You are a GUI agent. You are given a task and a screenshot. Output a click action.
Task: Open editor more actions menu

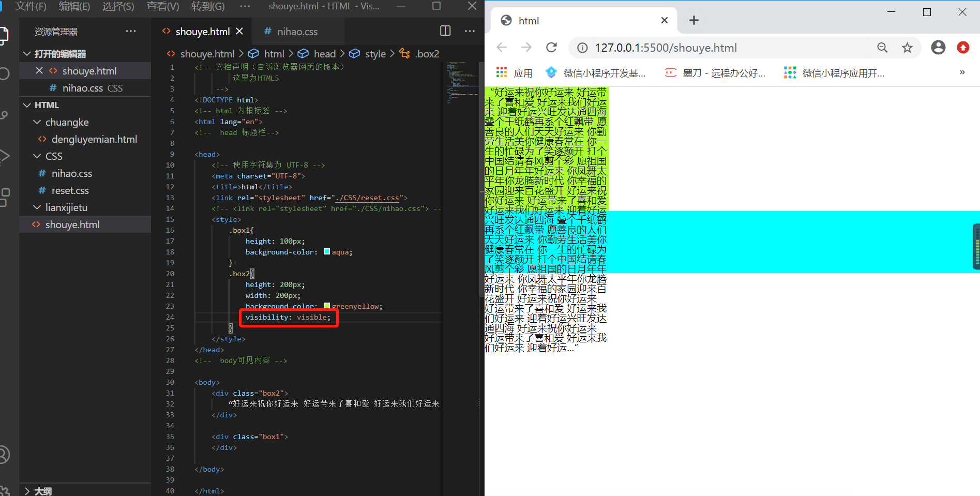click(470, 31)
